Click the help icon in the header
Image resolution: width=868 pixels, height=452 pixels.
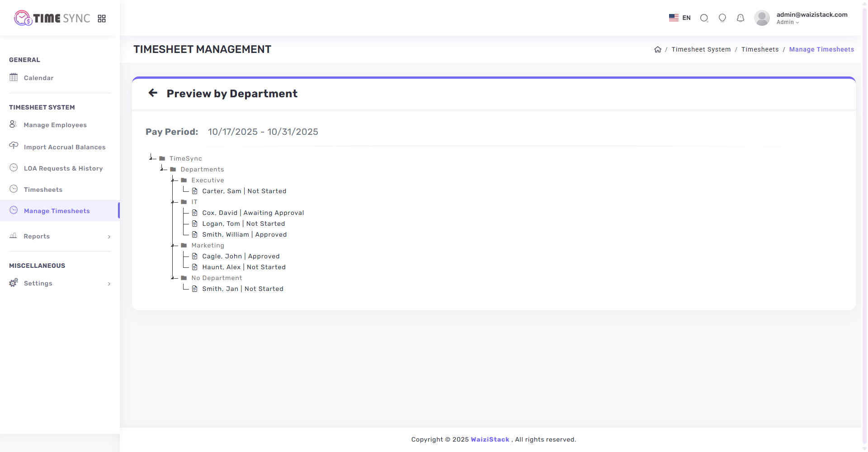(722, 18)
